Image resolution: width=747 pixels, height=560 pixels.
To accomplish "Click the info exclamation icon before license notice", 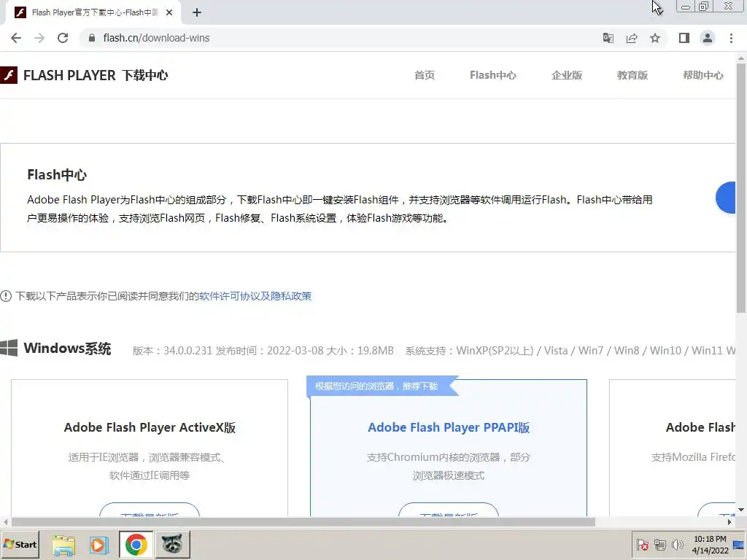I will point(6,296).
